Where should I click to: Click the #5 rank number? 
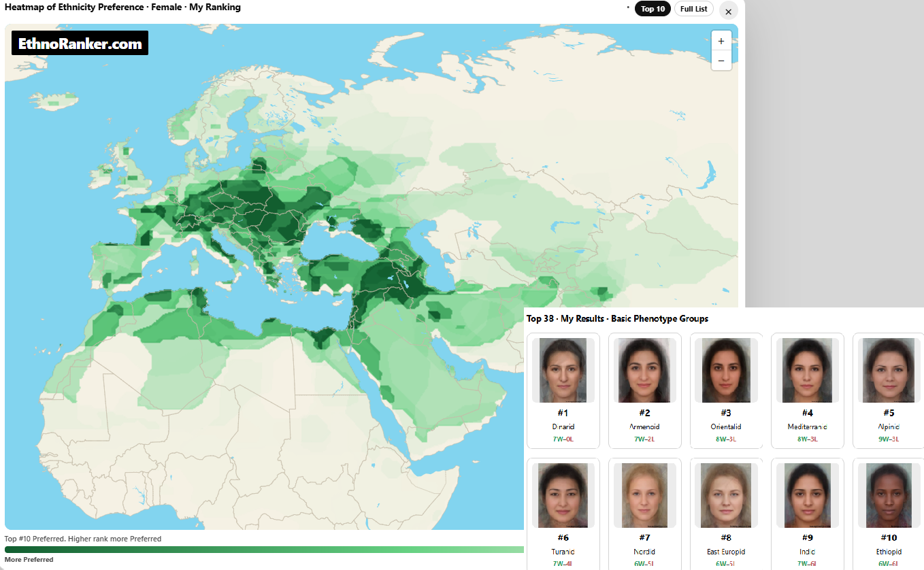[x=889, y=413]
